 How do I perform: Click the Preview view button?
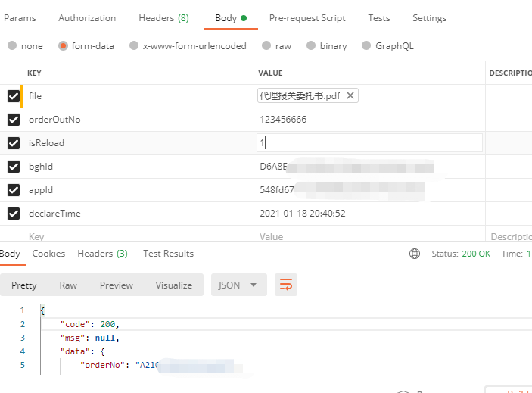tap(116, 285)
